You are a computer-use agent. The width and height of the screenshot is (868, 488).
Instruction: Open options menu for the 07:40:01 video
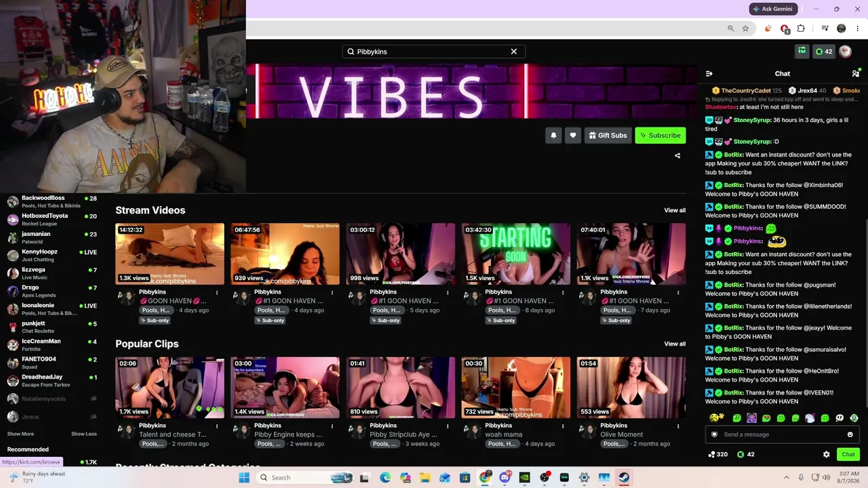pos(678,293)
